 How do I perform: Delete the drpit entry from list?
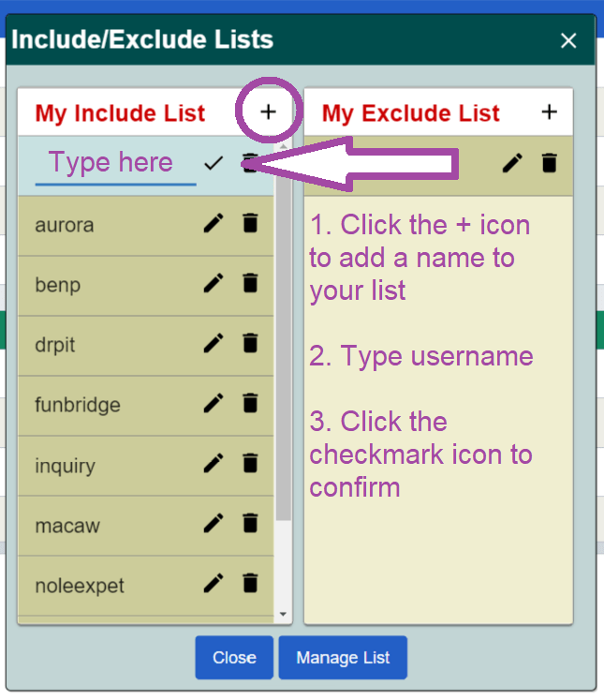250,344
